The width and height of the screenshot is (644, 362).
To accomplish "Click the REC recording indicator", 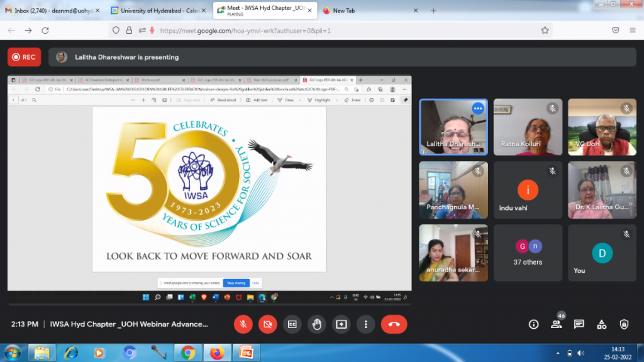I will [x=25, y=57].
